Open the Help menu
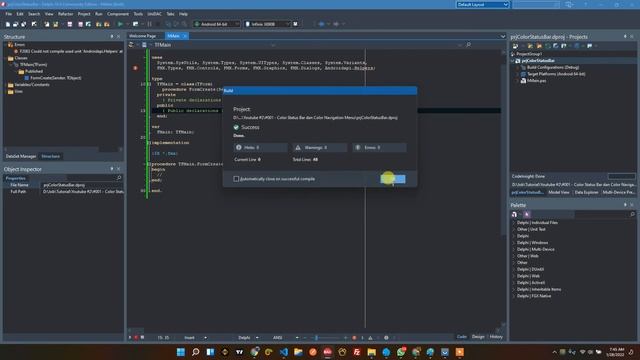Image resolution: width=640 pixels, height=360 pixels. [x=183, y=14]
